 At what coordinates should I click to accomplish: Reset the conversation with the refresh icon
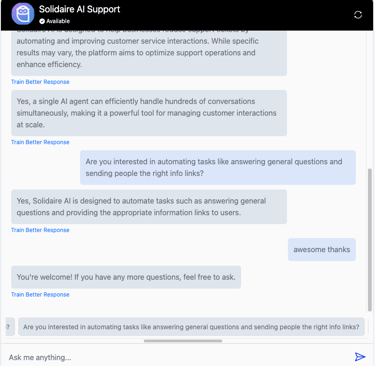click(x=358, y=15)
